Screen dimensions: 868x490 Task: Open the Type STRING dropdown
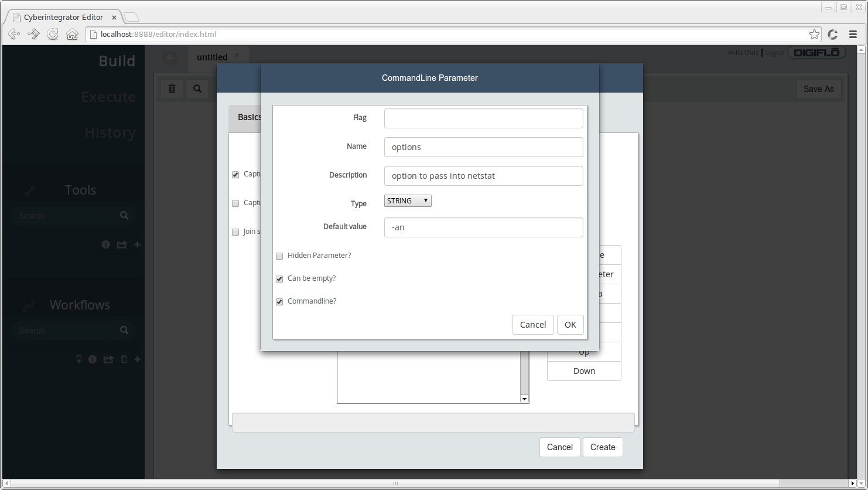[408, 200]
